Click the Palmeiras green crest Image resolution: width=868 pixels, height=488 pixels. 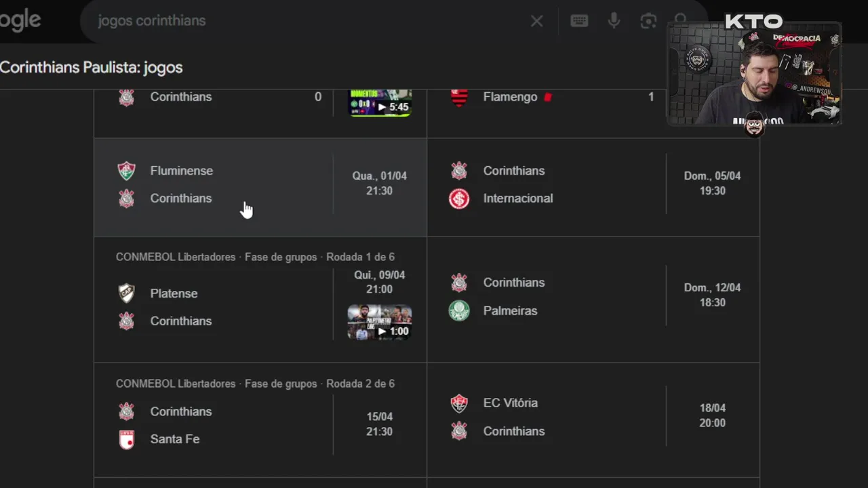(459, 310)
